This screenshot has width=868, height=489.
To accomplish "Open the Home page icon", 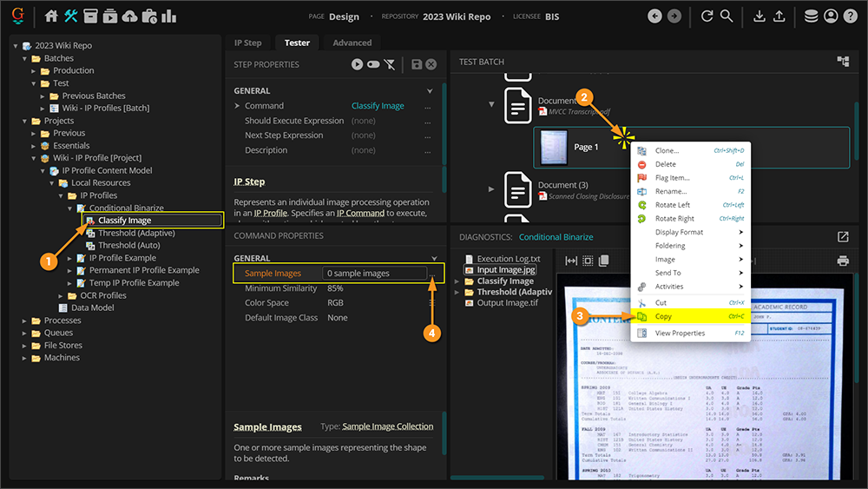I will coord(51,16).
